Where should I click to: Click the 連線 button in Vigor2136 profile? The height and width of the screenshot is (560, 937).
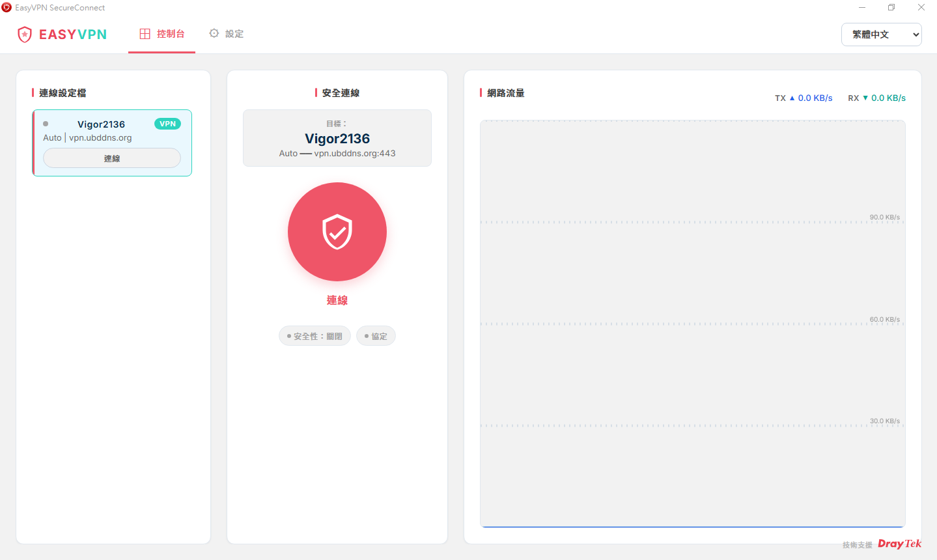pos(112,158)
